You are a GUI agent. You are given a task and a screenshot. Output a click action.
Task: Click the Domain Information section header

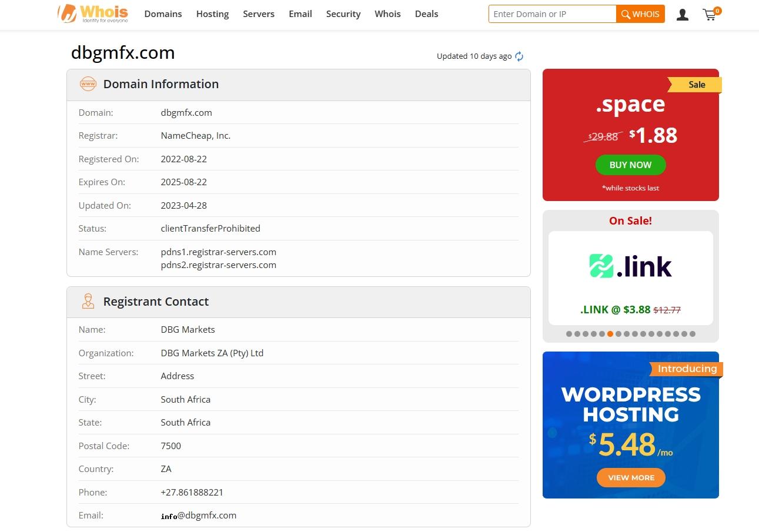point(299,85)
